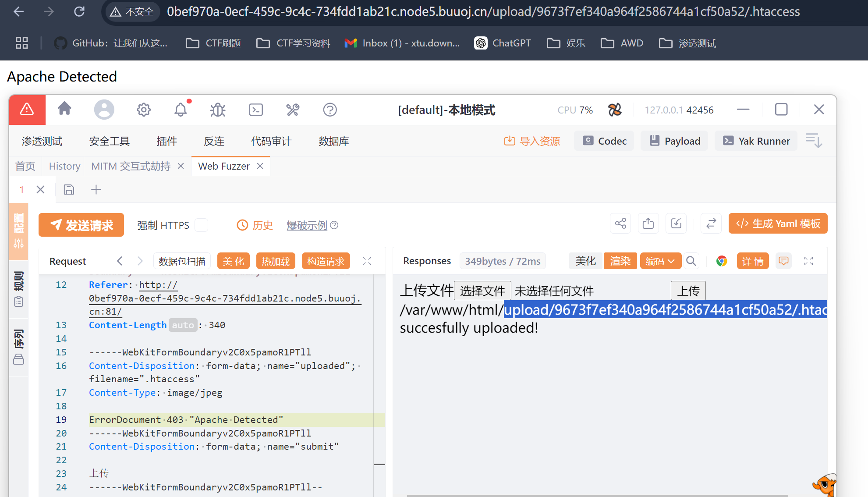Click the bug icon in top toolbar
Screen dimensions: 868x497
(x=218, y=110)
